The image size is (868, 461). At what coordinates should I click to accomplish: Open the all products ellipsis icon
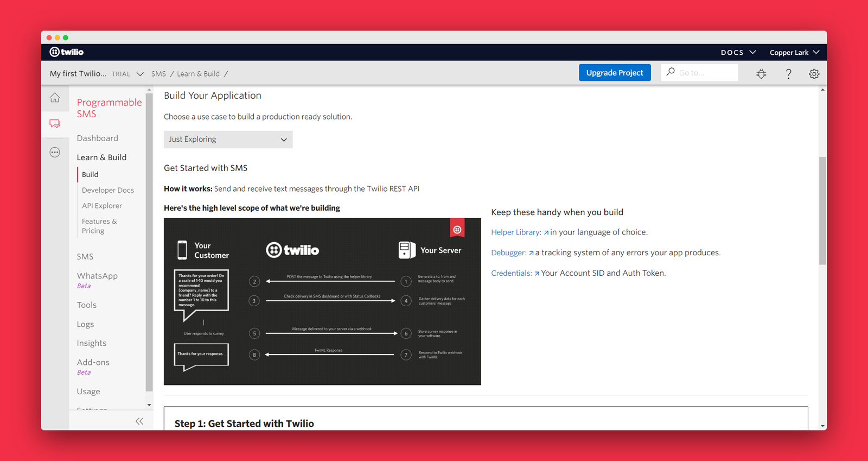[55, 153]
